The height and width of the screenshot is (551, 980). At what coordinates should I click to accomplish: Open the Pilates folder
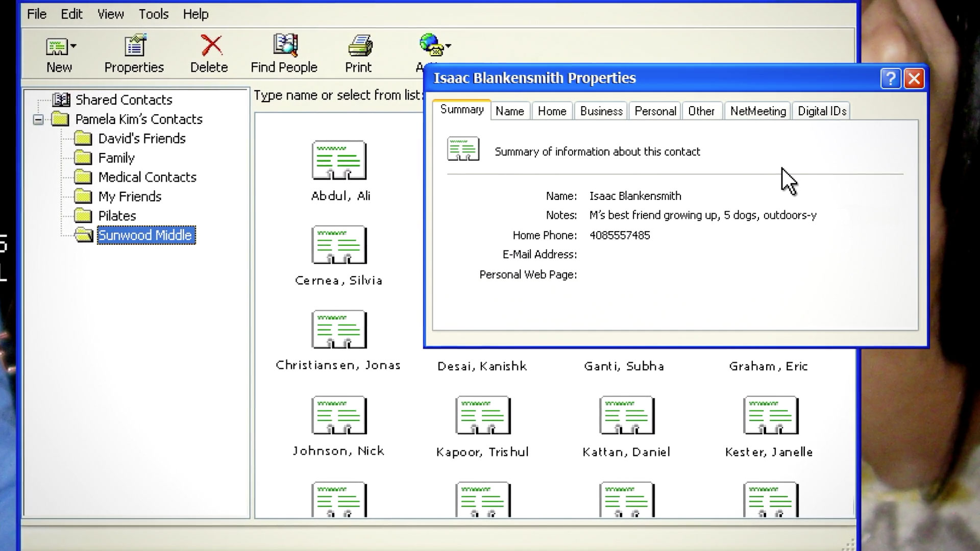tap(117, 216)
